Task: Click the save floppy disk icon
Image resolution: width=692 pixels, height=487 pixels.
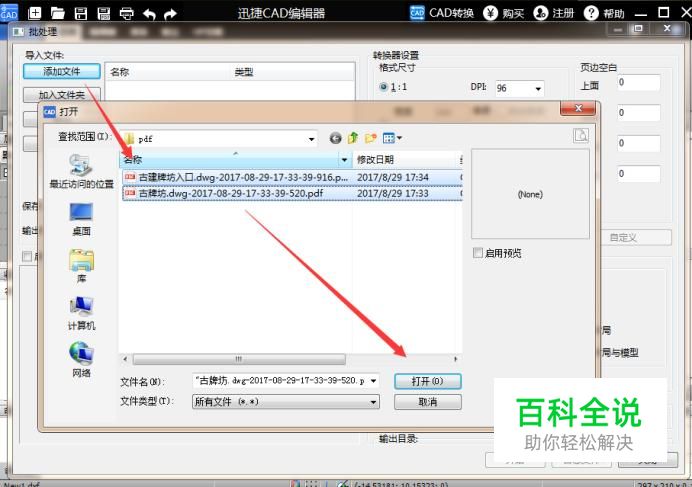Action: point(81,13)
